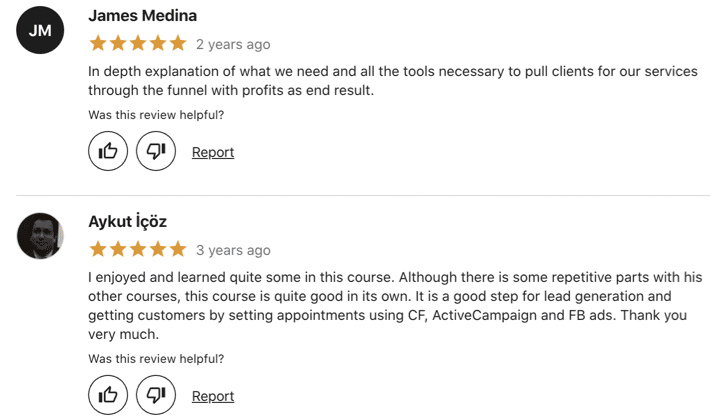This screenshot has height=420, width=711.
Task: Dislike James Medina's review with thumbs down
Action: tap(156, 151)
